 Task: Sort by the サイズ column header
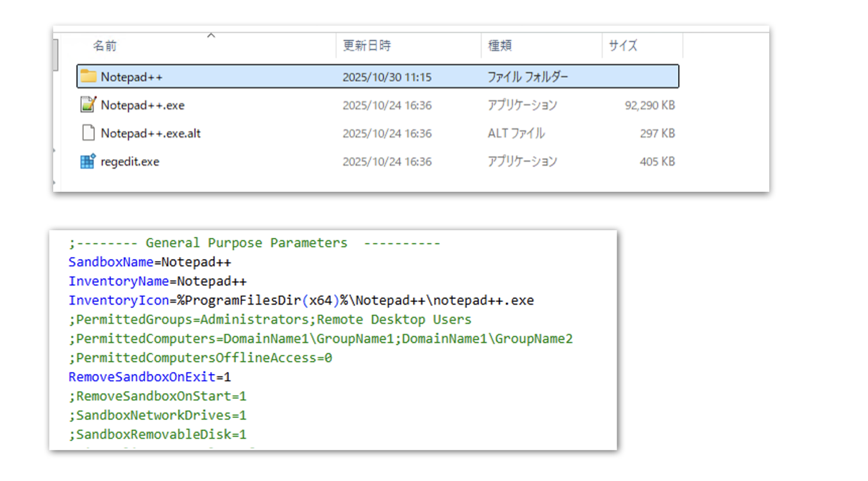(x=623, y=46)
